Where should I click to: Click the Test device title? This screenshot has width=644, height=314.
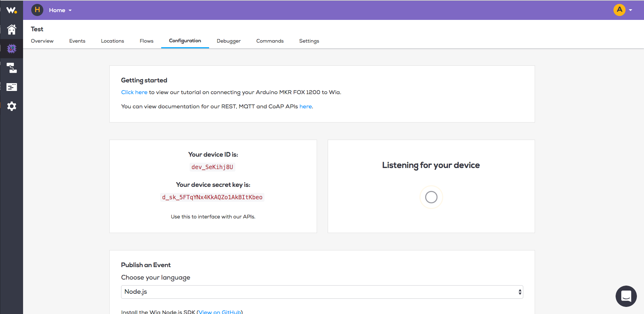[37, 29]
